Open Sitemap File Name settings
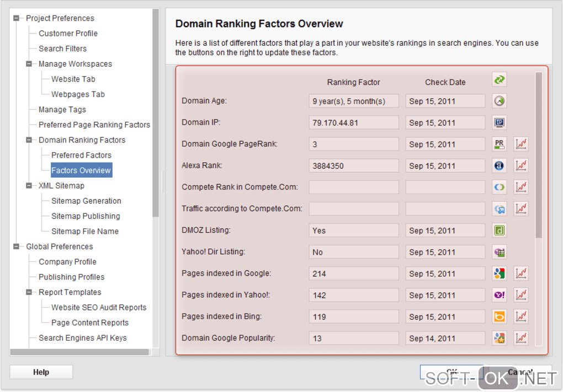The width and height of the screenshot is (563, 392). tap(85, 232)
